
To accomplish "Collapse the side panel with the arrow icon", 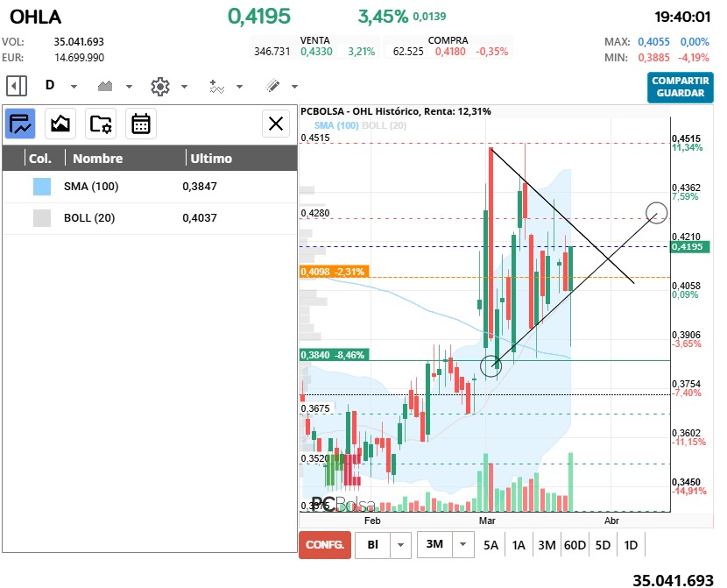I will click(16, 86).
